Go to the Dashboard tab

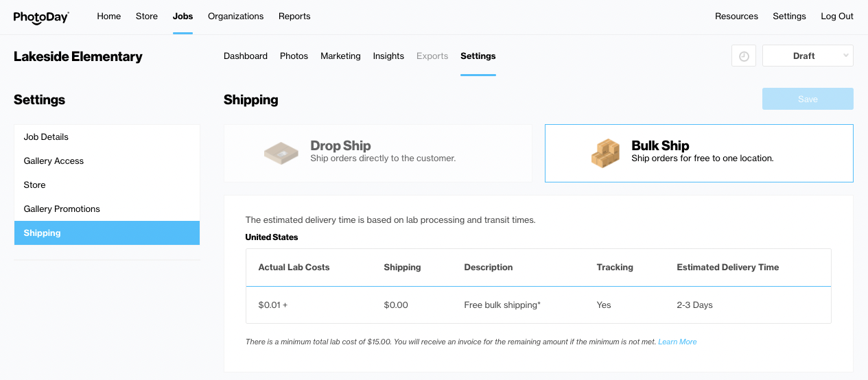pyautogui.click(x=246, y=56)
